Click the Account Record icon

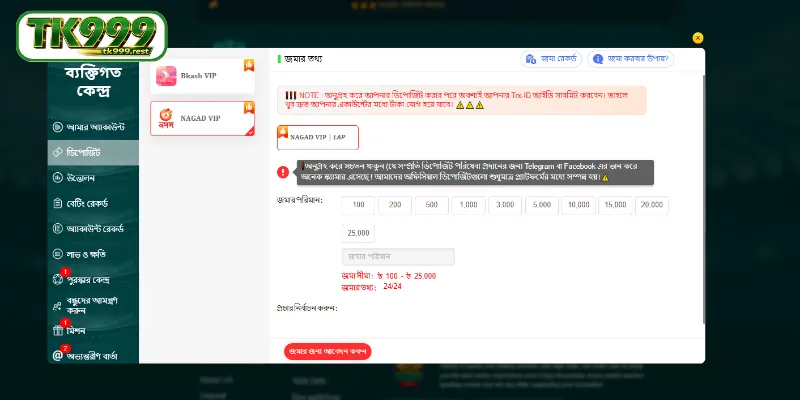58,229
